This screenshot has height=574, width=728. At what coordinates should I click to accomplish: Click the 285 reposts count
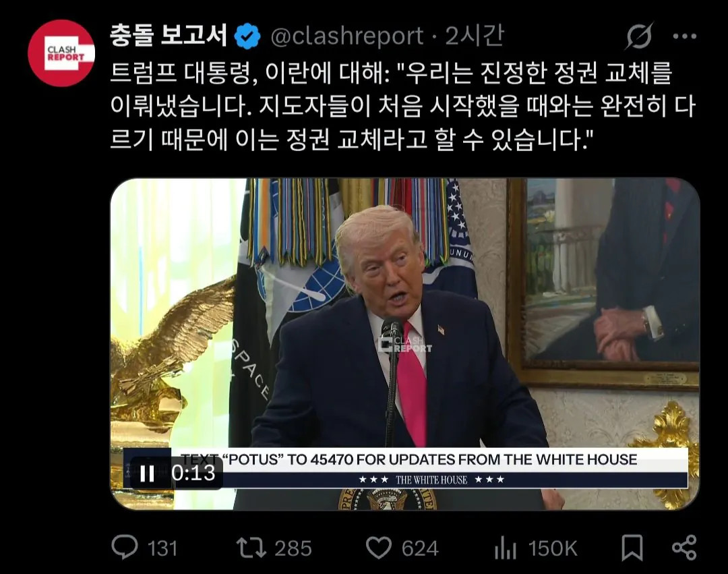(x=293, y=548)
